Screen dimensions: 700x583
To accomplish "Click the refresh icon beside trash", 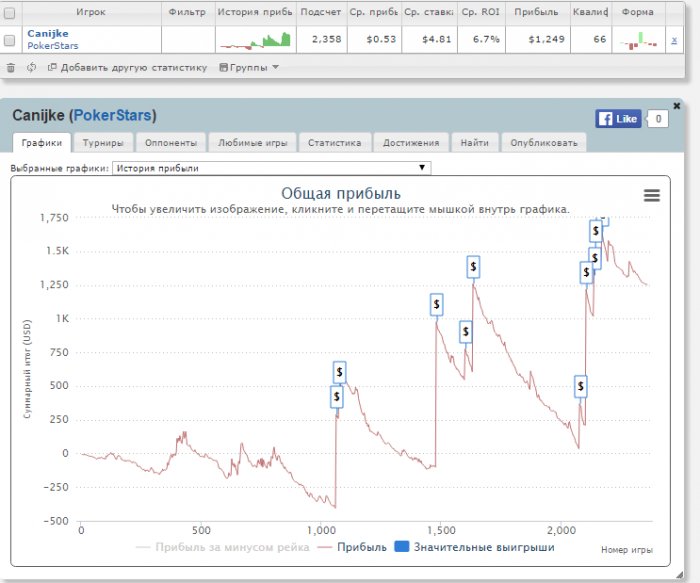I will pos(31,67).
